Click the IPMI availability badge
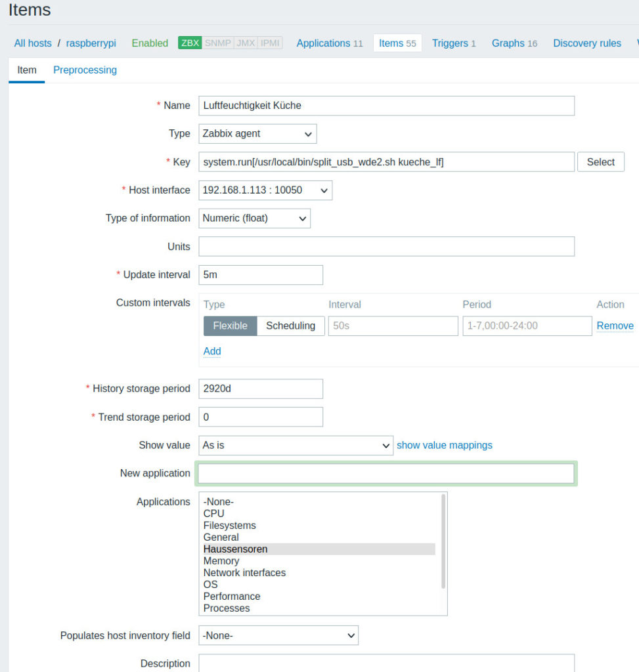 270,43
